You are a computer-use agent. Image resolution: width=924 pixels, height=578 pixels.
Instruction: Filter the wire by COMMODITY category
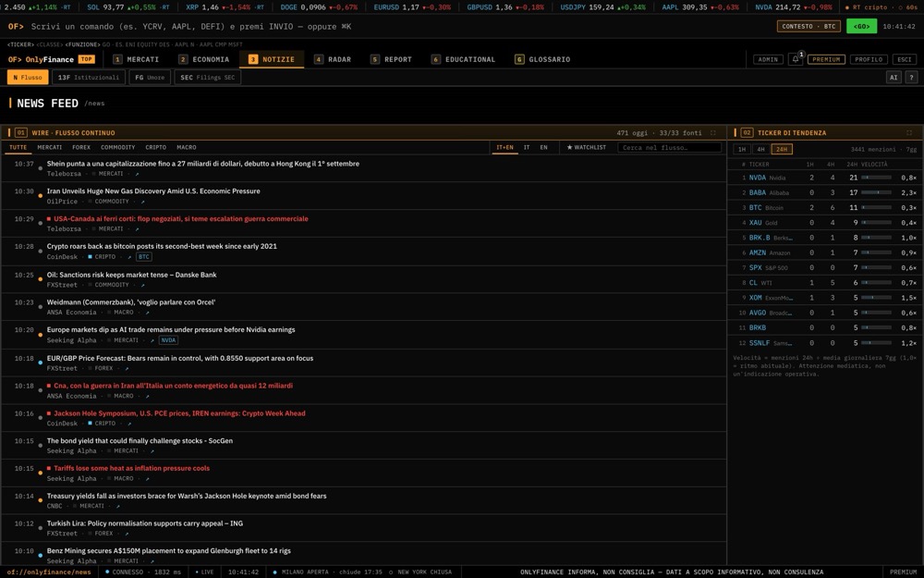[x=118, y=147]
